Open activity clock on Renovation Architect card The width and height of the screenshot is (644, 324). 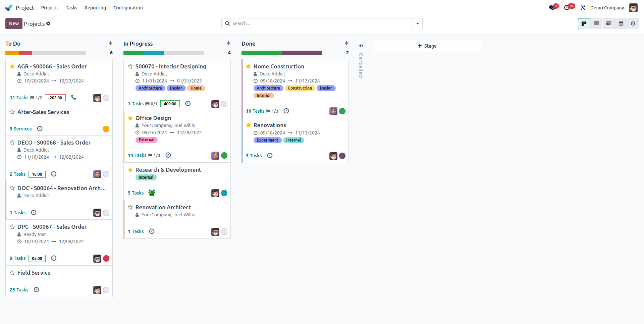click(152, 231)
